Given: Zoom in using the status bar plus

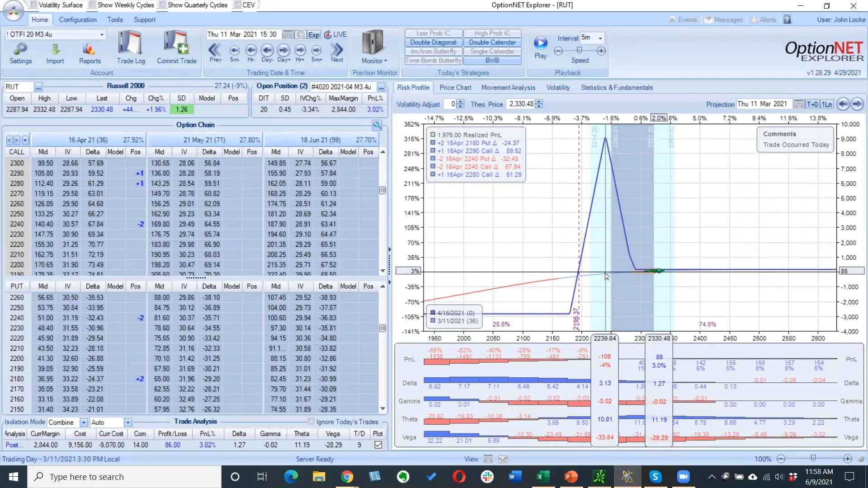Looking at the screenshot, I should click(x=848, y=459).
